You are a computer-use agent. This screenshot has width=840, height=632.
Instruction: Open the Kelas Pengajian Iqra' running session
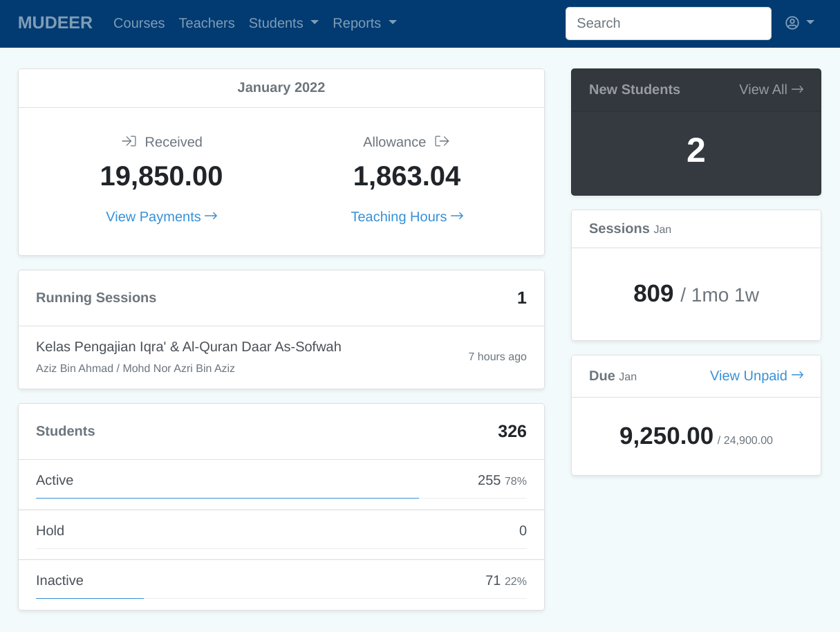(189, 347)
